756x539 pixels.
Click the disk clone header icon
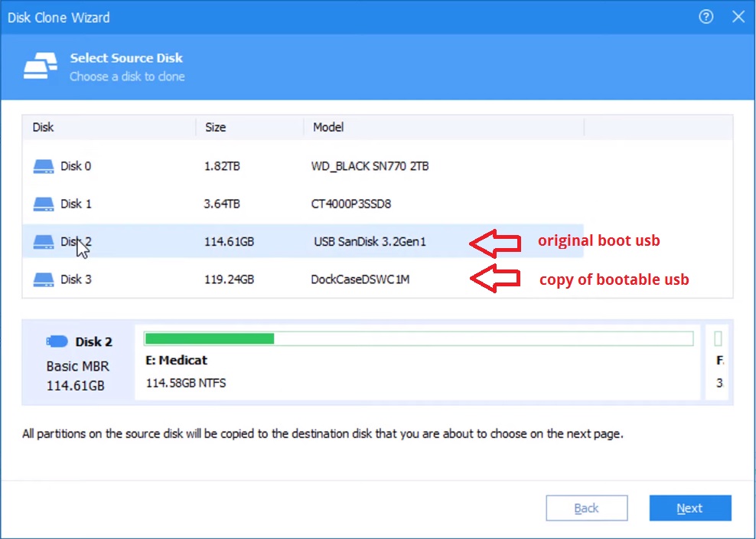coord(40,67)
